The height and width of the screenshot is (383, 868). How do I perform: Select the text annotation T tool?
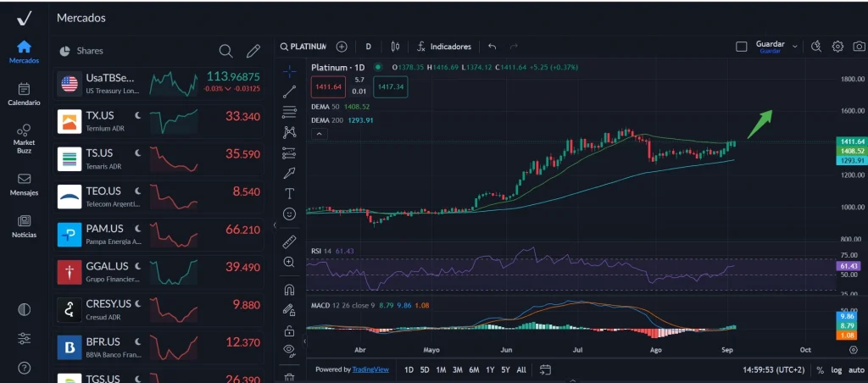click(289, 194)
